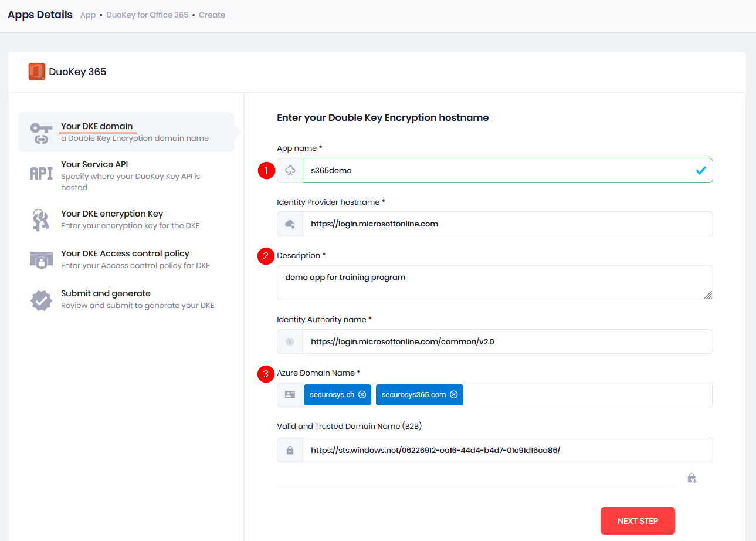The width and height of the screenshot is (756, 541).
Task: Click the DuoKey 365 heading text
Action: coord(77,72)
